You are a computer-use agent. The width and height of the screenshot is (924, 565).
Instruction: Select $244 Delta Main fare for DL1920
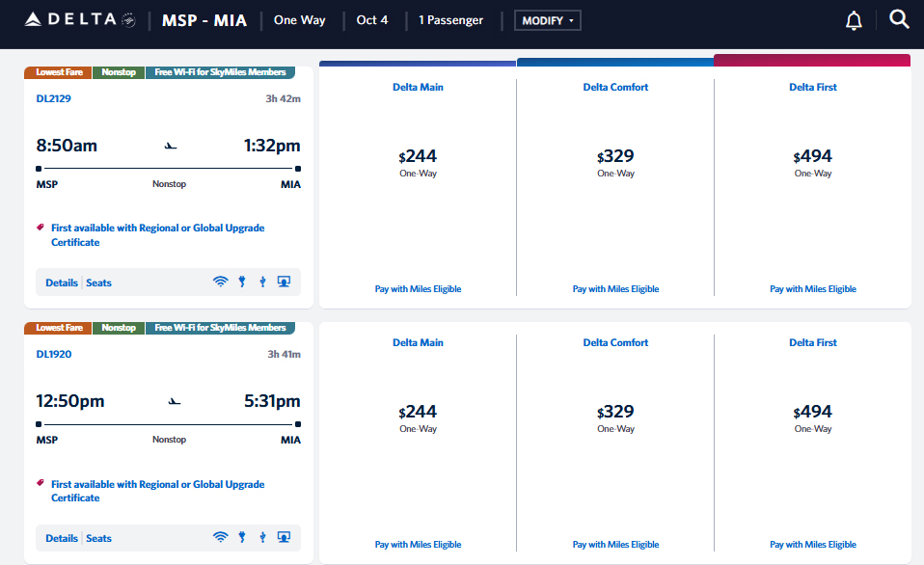pos(418,412)
